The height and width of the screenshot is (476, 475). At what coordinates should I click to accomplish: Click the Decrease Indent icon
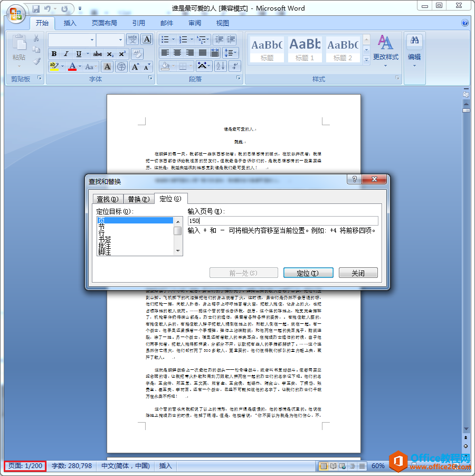tap(219, 40)
